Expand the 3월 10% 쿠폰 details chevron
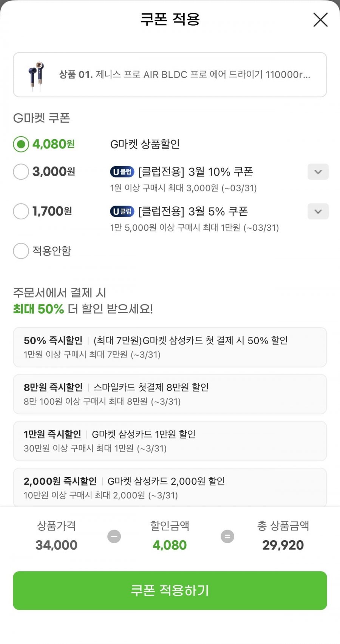Viewport: 340px width, 644px height. 318,172
